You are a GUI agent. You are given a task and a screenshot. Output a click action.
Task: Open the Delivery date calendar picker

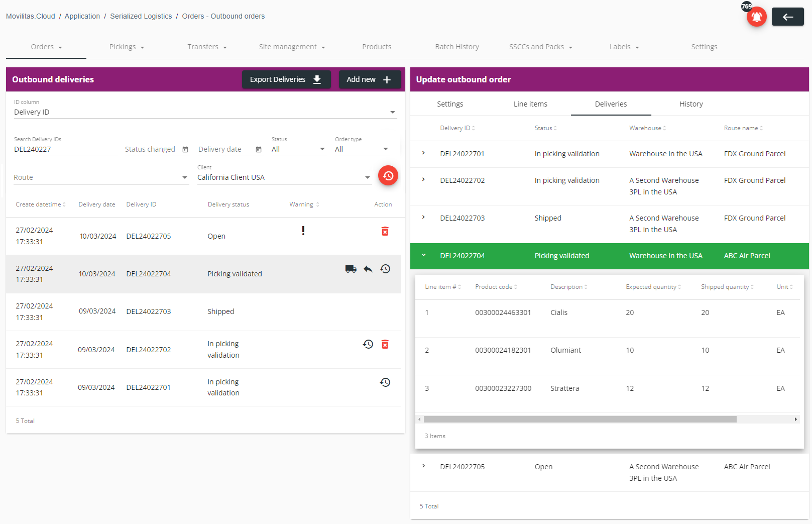pos(259,149)
